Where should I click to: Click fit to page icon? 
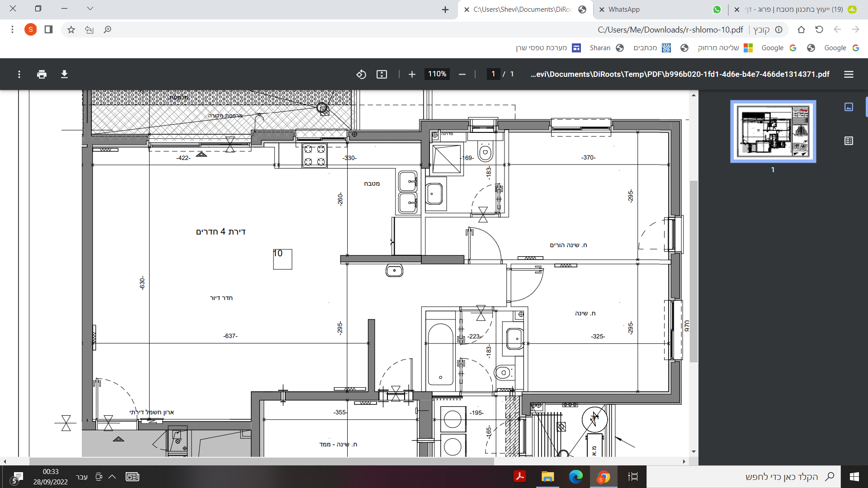(382, 74)
